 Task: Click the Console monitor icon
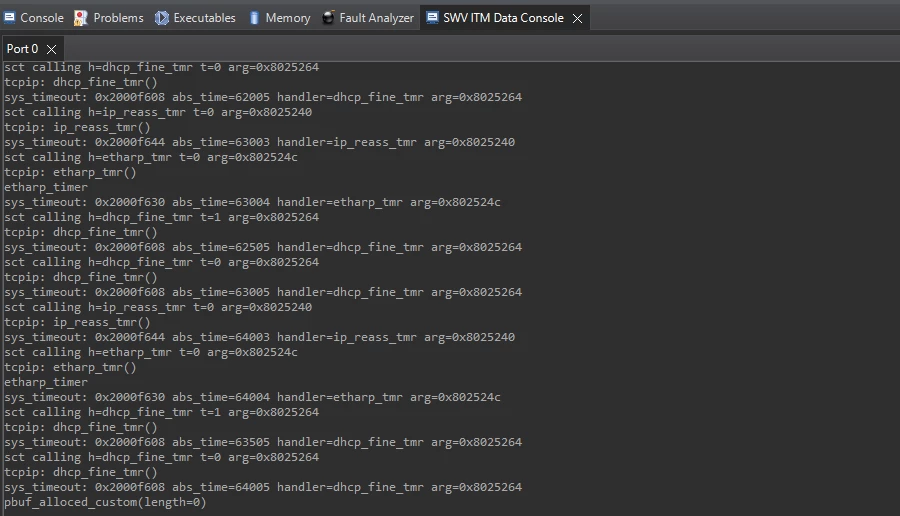[9, 18]
